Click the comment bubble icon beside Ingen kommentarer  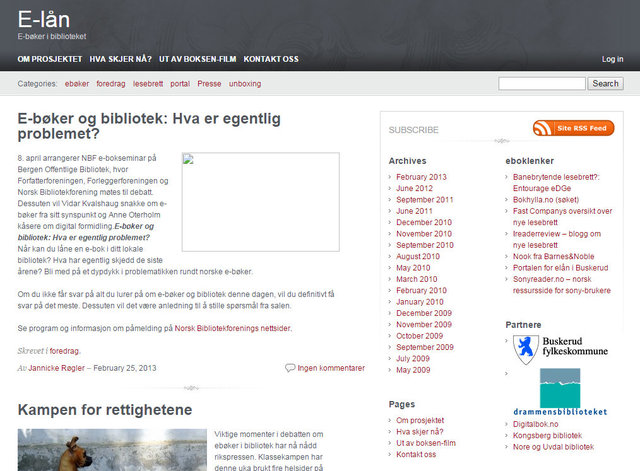pos(290,368)
